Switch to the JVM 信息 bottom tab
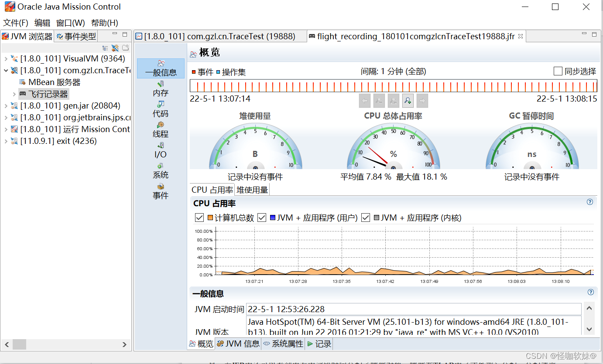The height and width of the screenshot is (364, 603). tap(238, 344)
